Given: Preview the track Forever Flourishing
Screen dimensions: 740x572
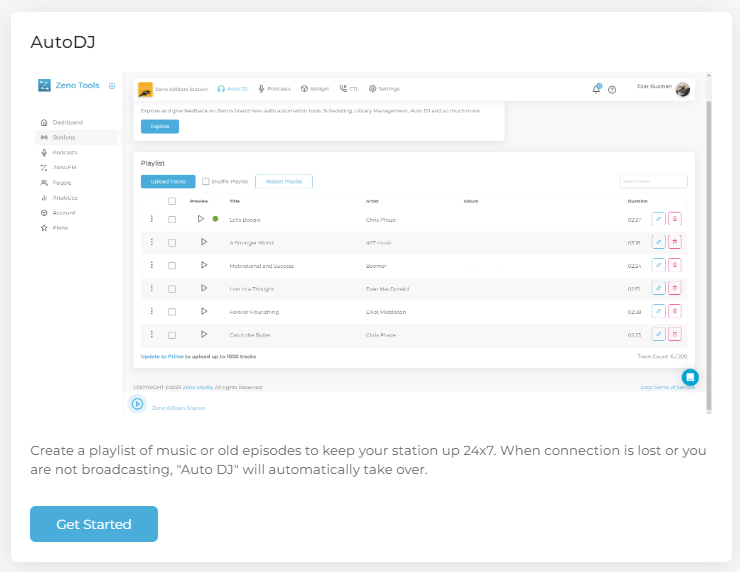Looking at the screenshot, I should click(x=204, y=311).
